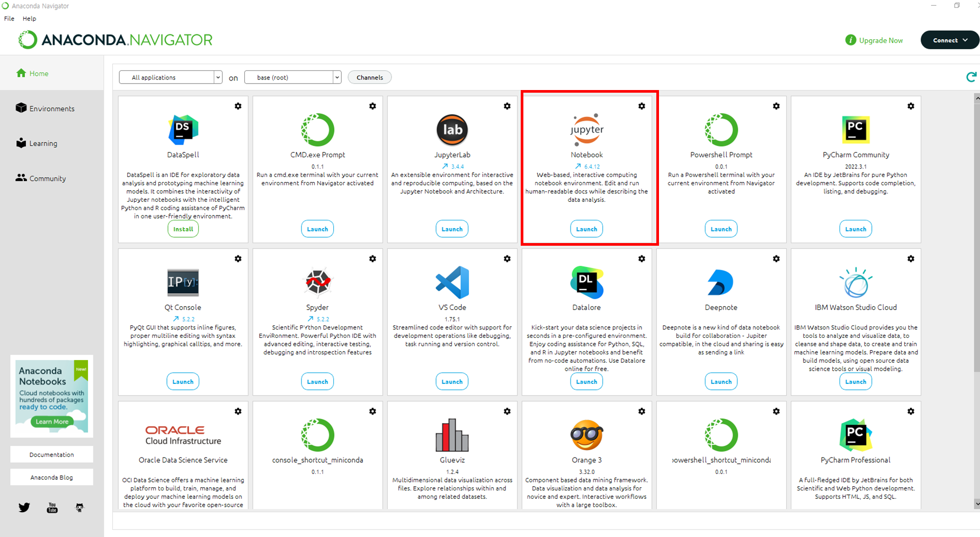Open settings gear for Notebook tile
This screenshot has width=980, height=537.
pos(642,106)
